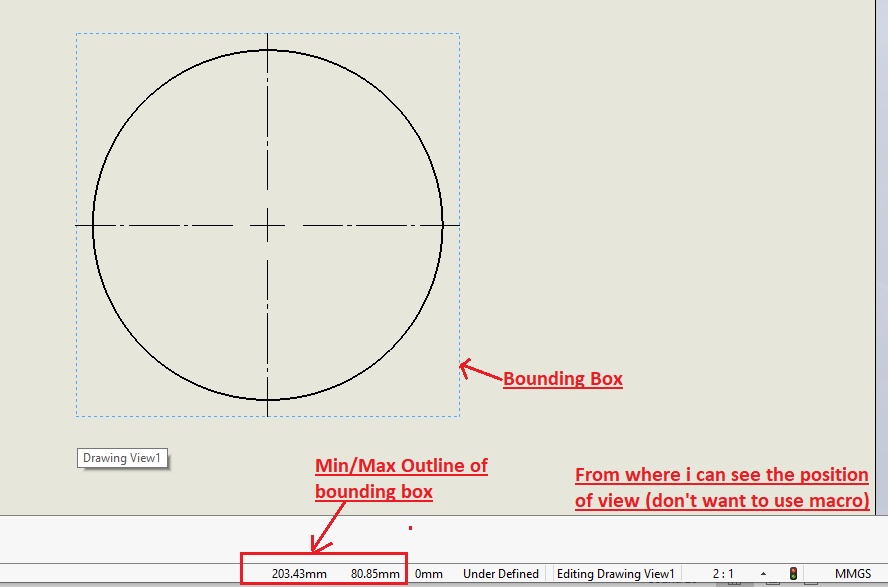Click the Under Defined status text
The image size is (888, 587).
(x=501, y=573)
